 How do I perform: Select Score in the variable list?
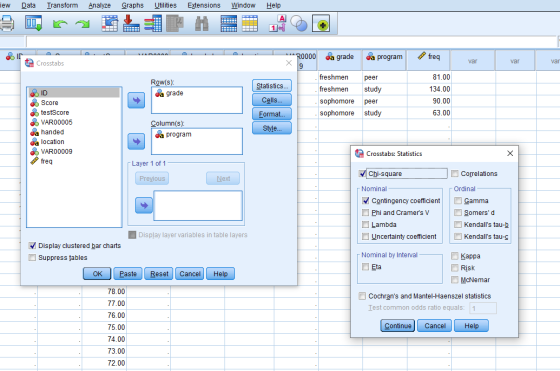point(74,103)
